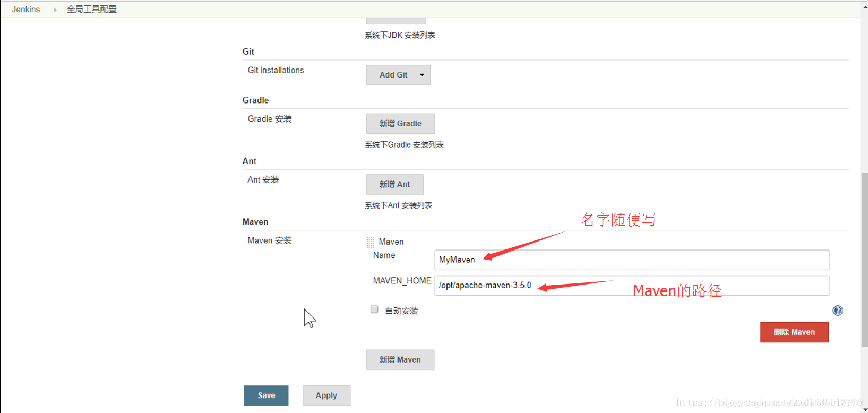The height and width of the screenshot is (413, 868).
Task: Open Jenkins breadcrumb link
Action: (x=26, y=10)
